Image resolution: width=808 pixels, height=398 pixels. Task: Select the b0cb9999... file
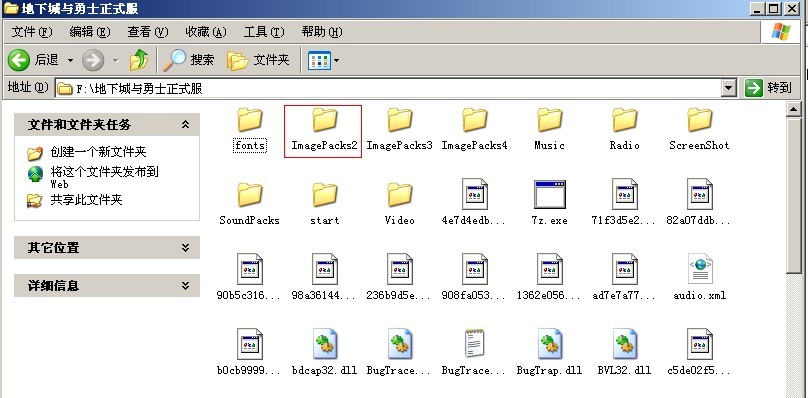(250, 352)
